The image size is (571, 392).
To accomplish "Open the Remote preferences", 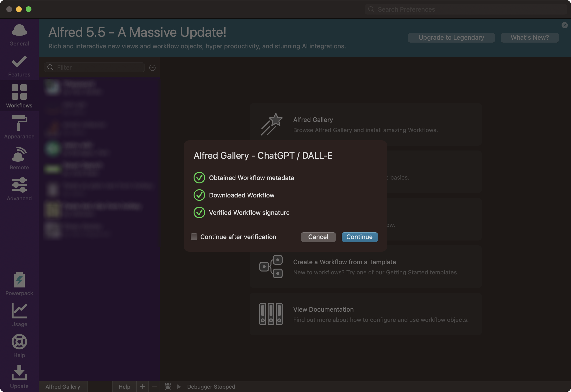I will (19, 158).
